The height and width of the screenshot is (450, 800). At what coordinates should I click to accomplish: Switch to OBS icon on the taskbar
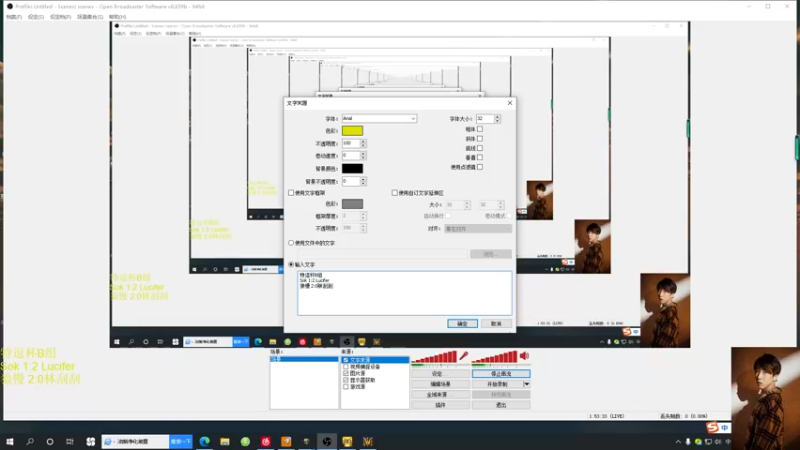click(327, 441)
